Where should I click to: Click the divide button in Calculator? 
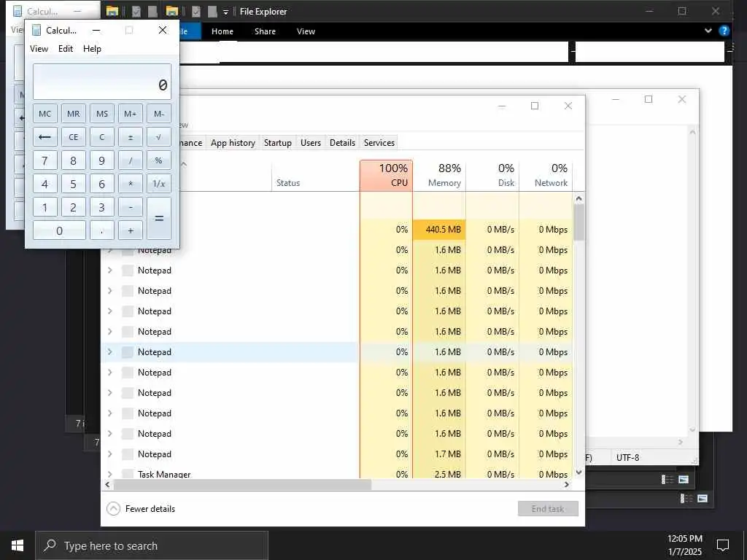131,160
